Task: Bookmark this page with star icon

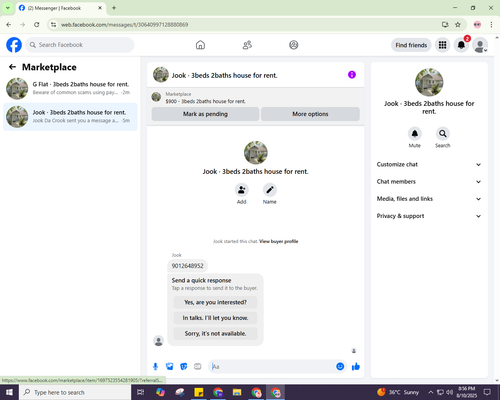Action: coord(458,24)
